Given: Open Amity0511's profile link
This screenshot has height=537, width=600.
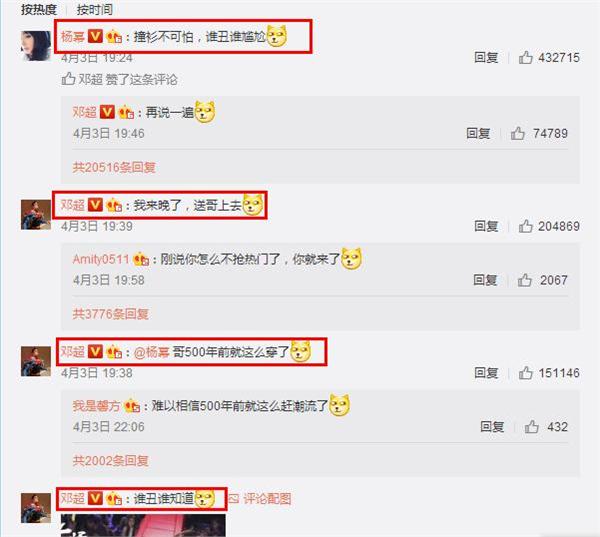Looking at the screenshot, I should [101, 259].
